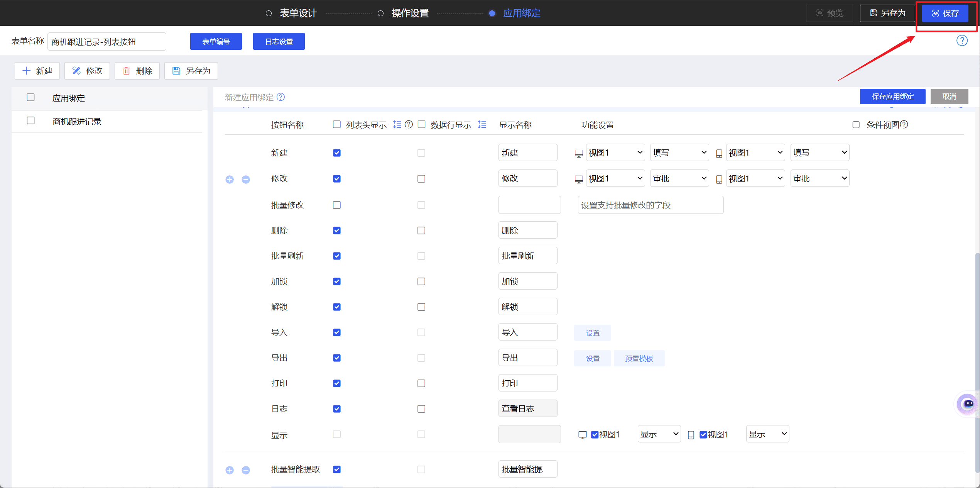980x488 pixels.
Task: Open the desktop 视图1 dropdown in 修改 row
Action: [x=615, y=178]
